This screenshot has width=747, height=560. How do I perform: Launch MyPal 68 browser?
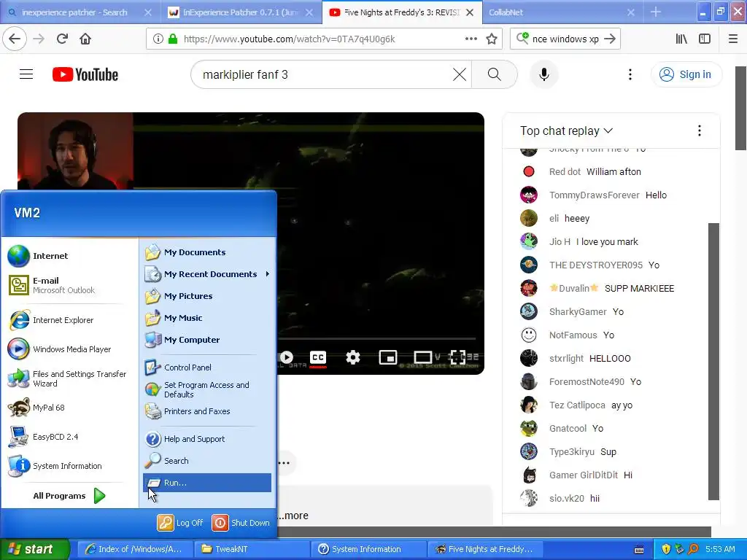(69, 408)
